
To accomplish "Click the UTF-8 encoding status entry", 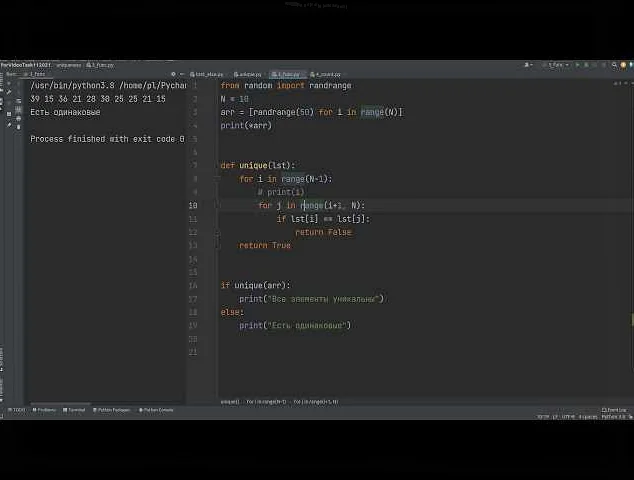I will [568, 417].
